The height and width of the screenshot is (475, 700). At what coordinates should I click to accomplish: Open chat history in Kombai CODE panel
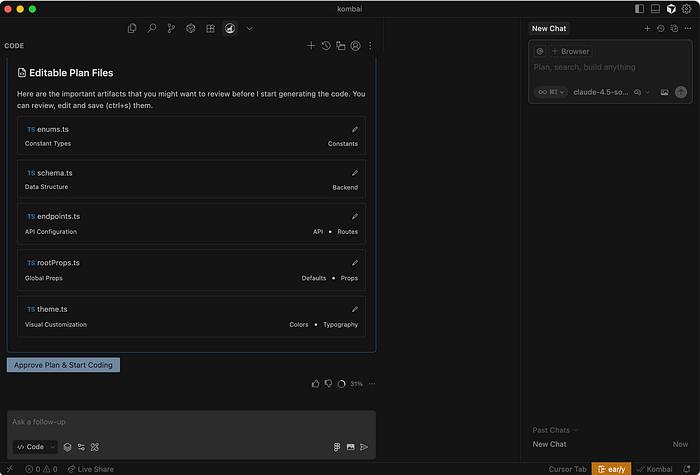click(x=326, y=46)
